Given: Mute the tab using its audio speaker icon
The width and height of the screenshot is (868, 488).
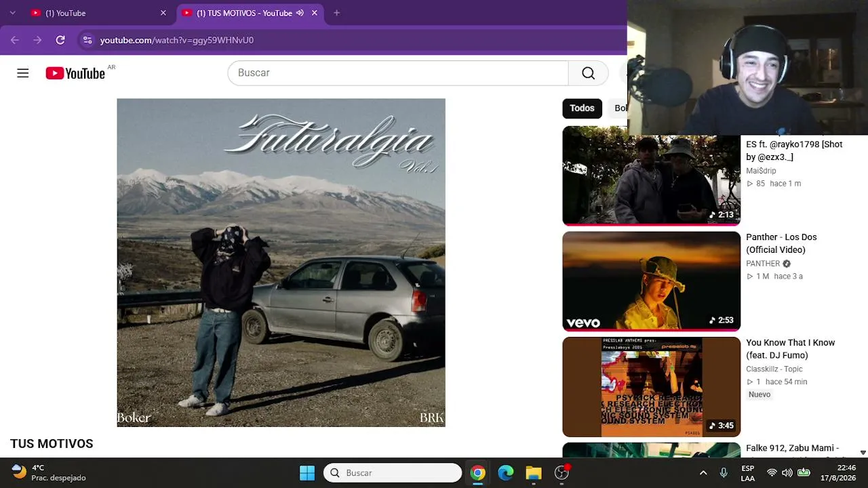Looking at the screenshot, I should click(300, 13).
